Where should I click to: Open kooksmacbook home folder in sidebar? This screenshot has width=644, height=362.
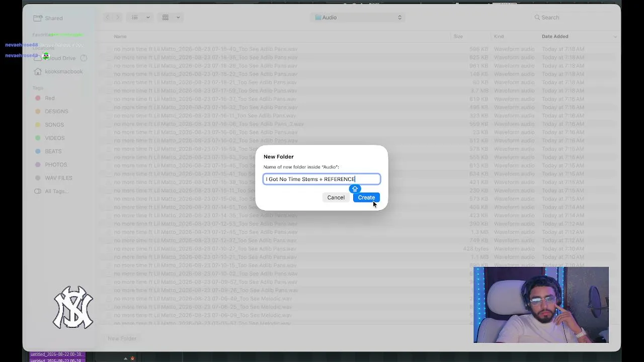click(x=58, y=71)
